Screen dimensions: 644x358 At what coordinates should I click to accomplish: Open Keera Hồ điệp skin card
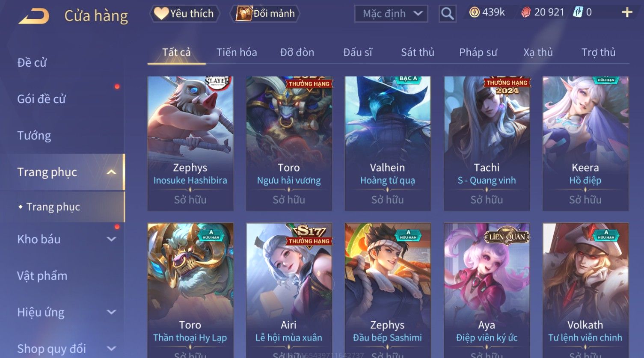[585, 144]
